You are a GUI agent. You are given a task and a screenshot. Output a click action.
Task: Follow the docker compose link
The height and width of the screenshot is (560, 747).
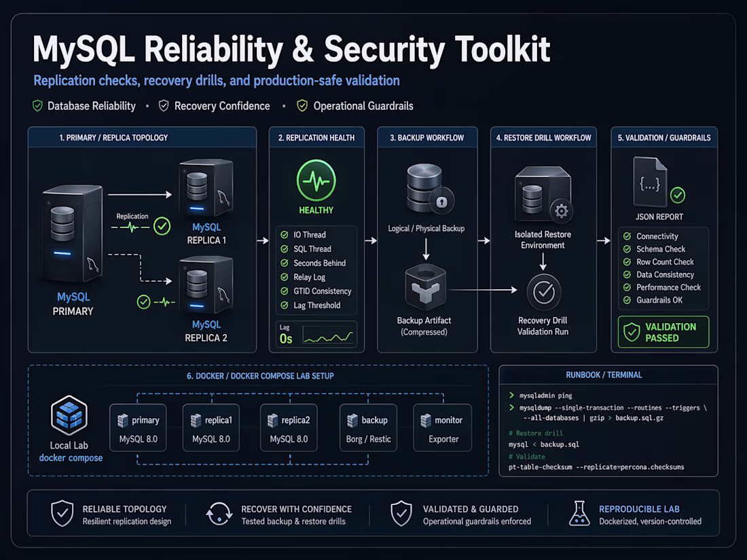click(71, 458)
